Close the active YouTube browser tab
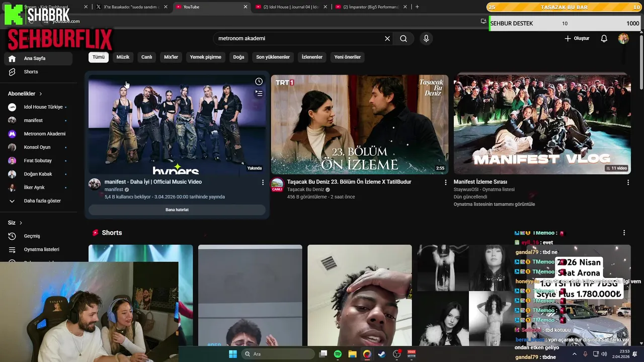 [x=246, y=7]
